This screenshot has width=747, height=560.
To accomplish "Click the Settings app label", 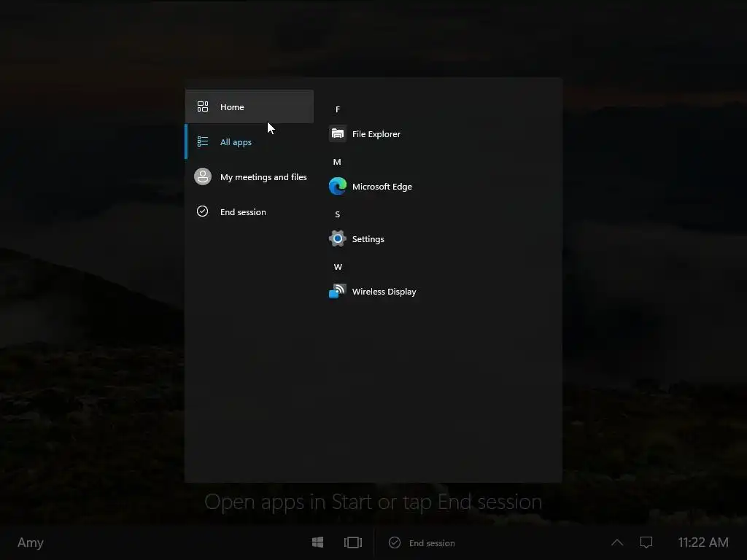I will (x=368, y=239).
